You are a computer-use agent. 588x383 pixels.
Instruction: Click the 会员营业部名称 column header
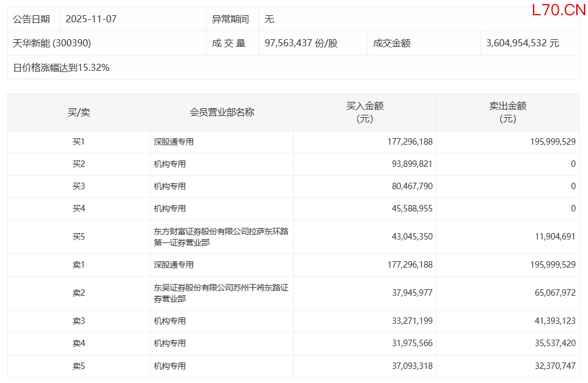222,112
